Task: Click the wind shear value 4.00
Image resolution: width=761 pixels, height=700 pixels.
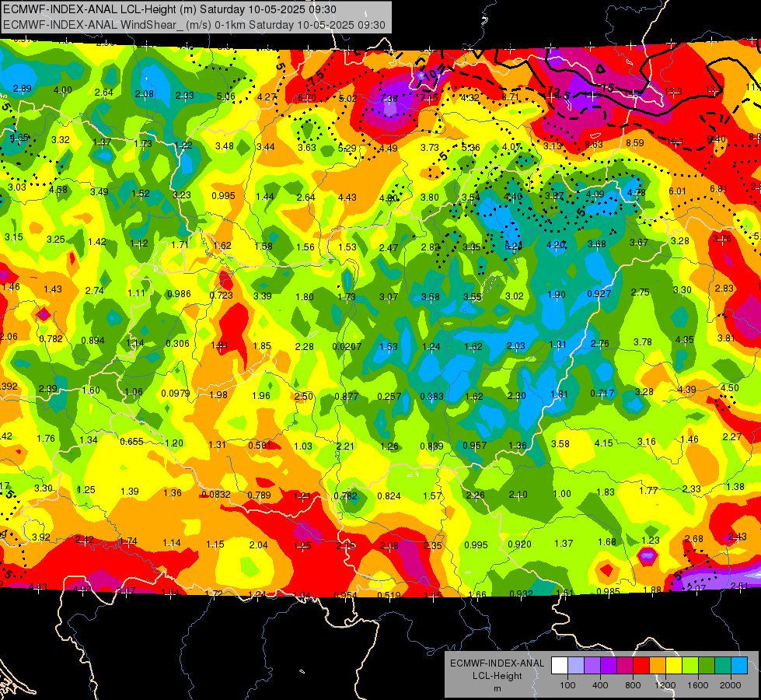Action: 63,90
